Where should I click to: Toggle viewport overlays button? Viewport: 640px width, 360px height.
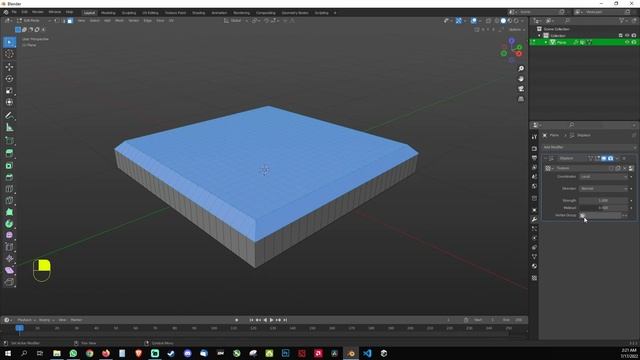[473, 20]
